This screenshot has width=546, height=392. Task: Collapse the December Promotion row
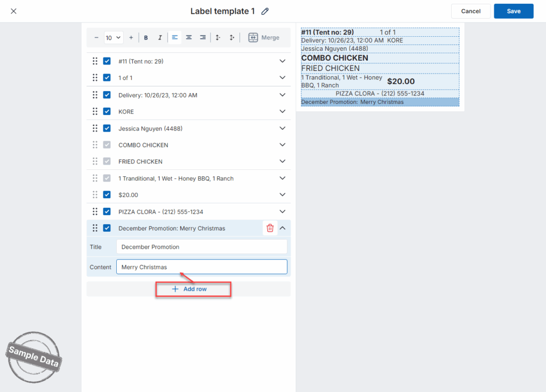[x=283, y=228]
